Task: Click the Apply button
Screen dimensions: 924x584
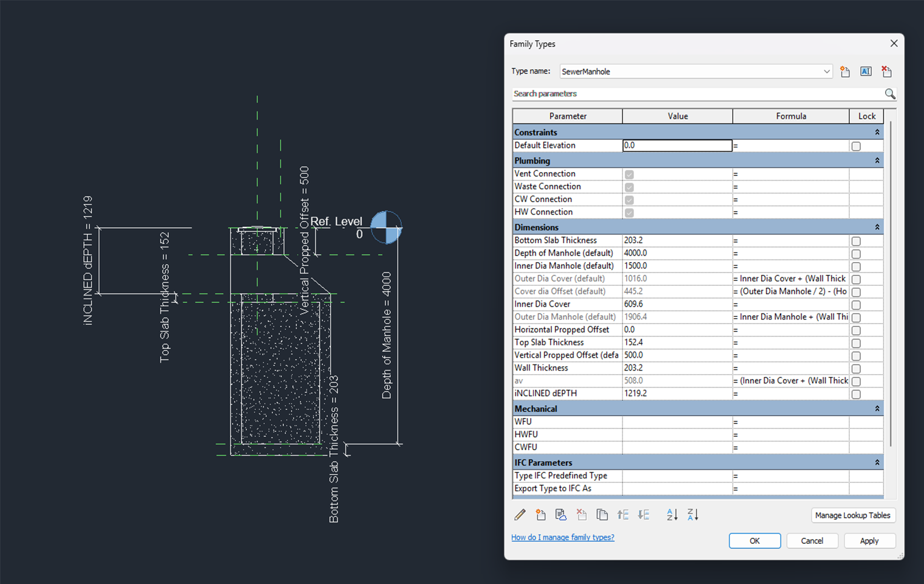Action: point(869,541)
